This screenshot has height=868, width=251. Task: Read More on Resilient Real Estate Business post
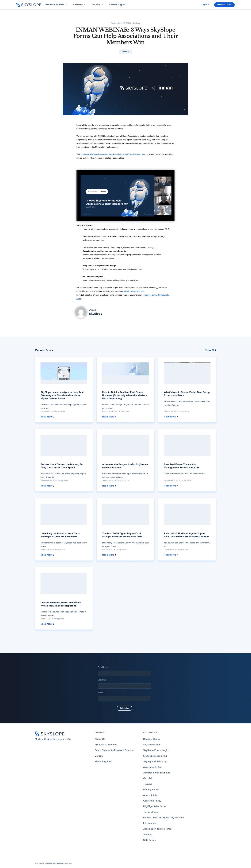tap(109, 417)
